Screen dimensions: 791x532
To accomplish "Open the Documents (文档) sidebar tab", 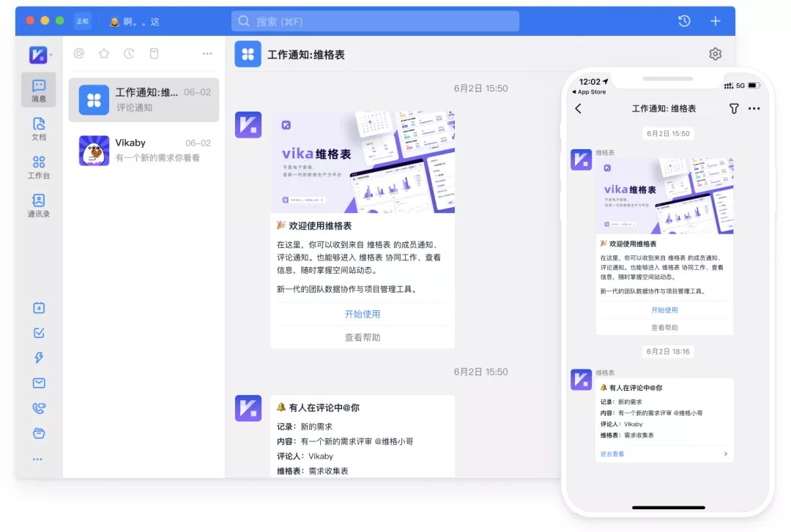I will [x=38, y=129].
